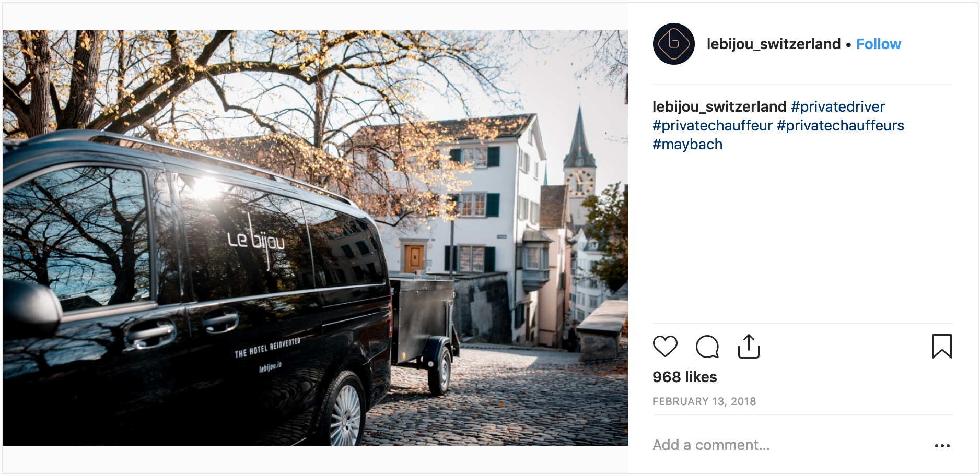
Task: Share the post using the share icon
Action: tap(749, 346)
